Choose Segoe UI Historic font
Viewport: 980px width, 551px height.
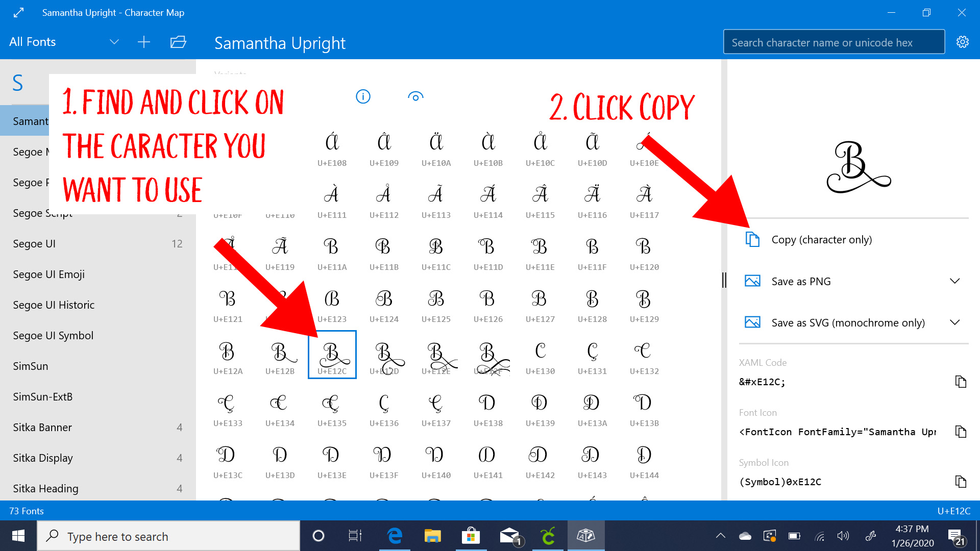coord(97,305)
